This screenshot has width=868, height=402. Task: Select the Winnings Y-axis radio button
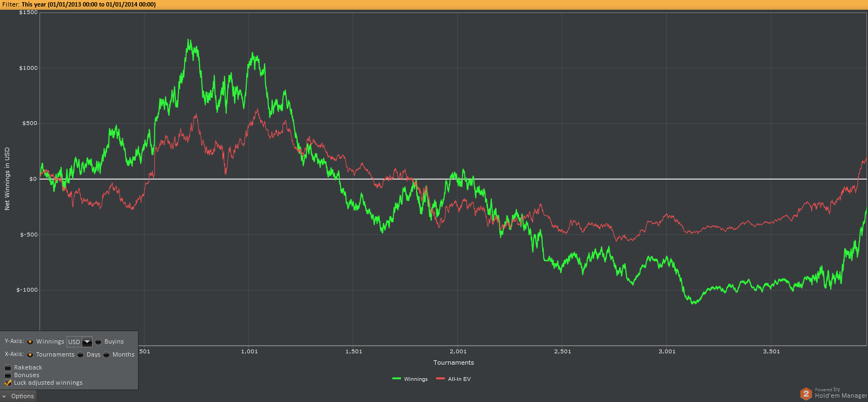pyautogui.click(x=30, y=341)
